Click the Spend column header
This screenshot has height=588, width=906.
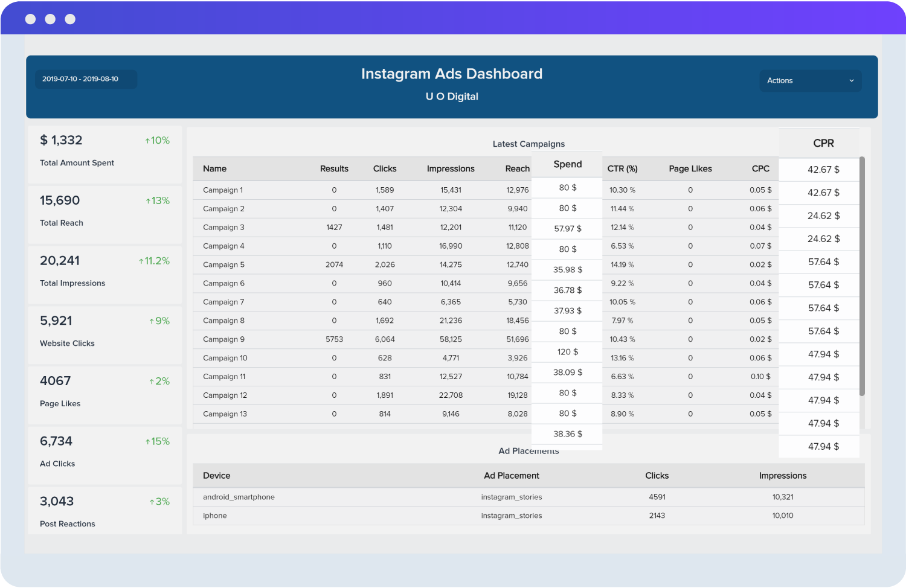click(568, 164)
